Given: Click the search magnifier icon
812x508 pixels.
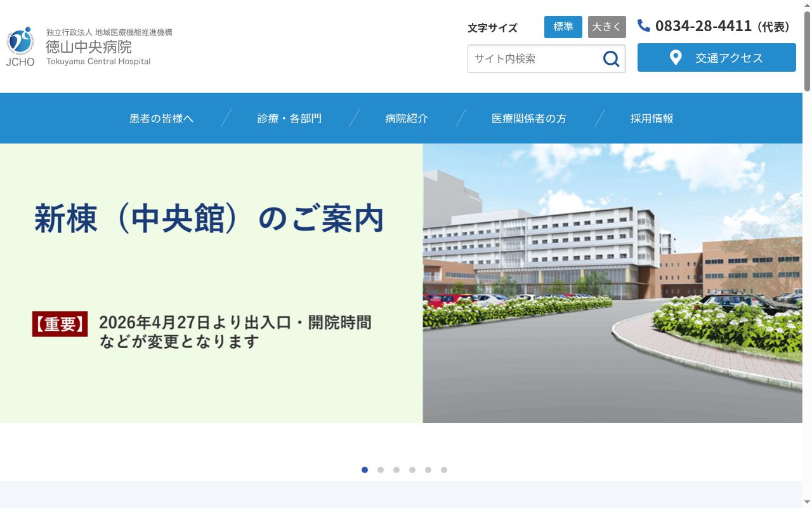Looking at the screenshot, I should (611, 59).
